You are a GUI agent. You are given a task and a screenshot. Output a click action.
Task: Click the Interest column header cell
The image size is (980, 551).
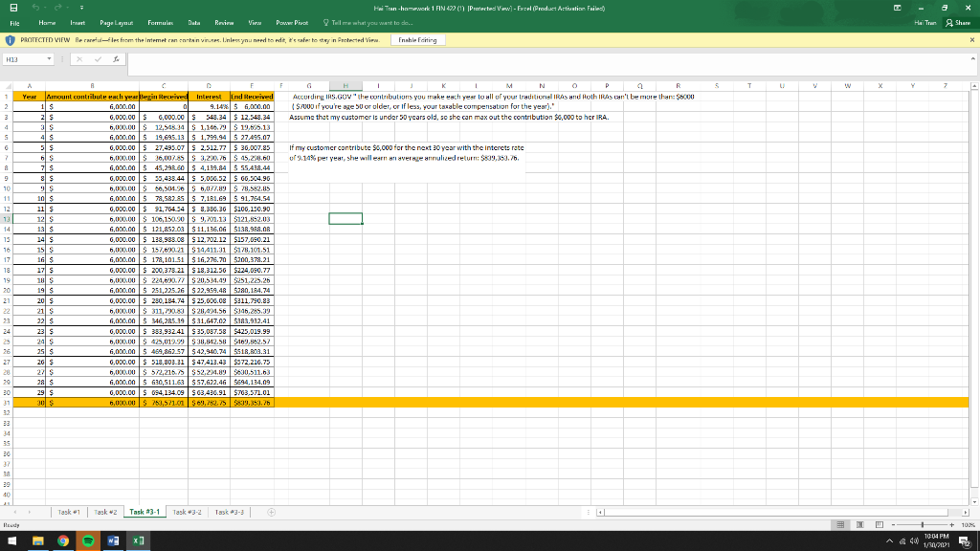[x=209, y=97]
